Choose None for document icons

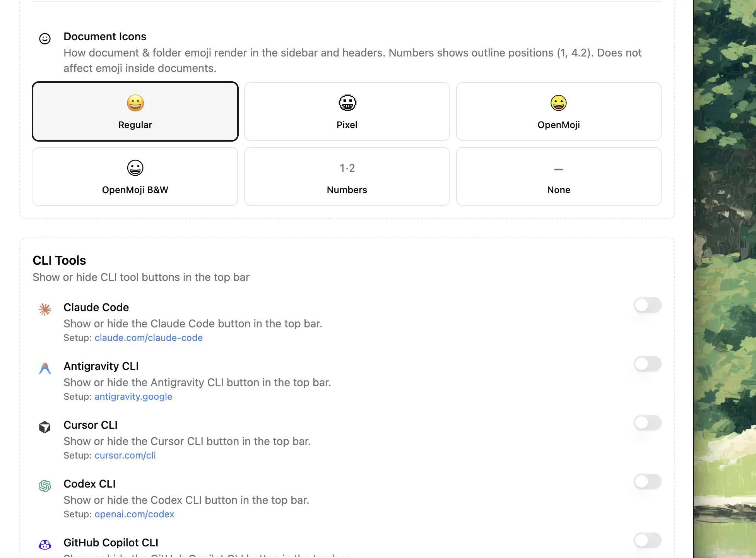pos(559,176)
